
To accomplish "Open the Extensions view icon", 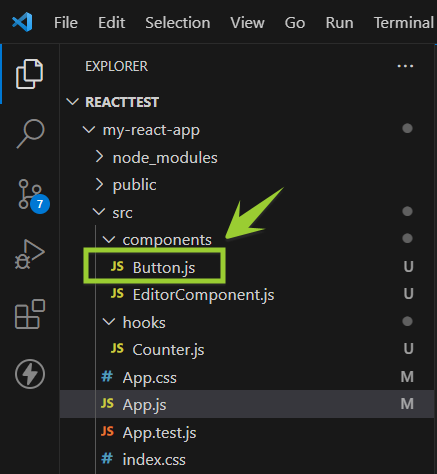I will (x=30, y=314).
